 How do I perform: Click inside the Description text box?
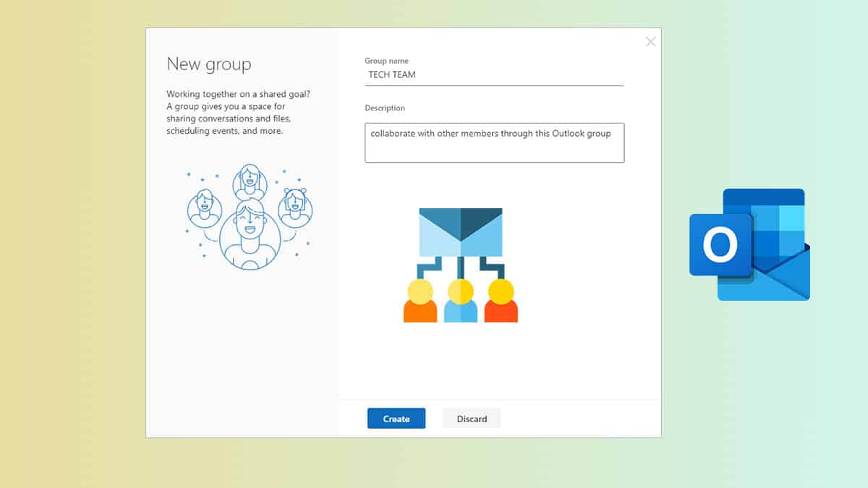(494, 142)
